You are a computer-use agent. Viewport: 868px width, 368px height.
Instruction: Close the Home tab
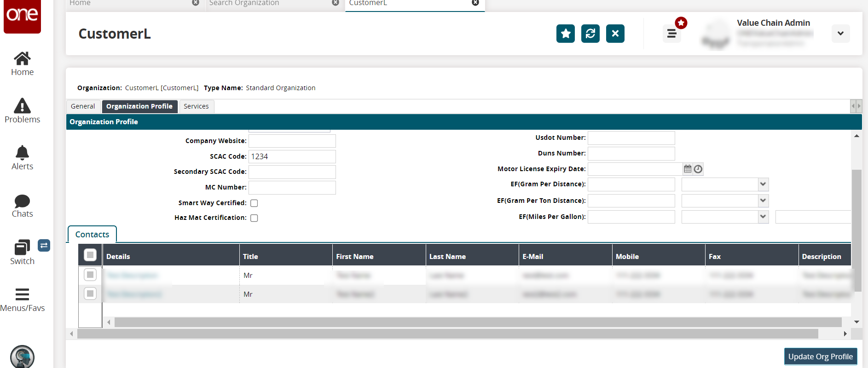click(196, 3)
